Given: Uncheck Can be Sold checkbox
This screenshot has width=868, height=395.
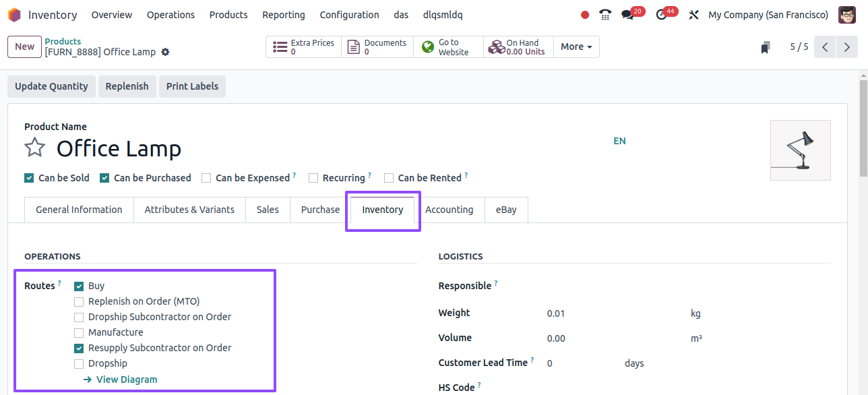Looking at the screenshot, I should click(29, 178).
